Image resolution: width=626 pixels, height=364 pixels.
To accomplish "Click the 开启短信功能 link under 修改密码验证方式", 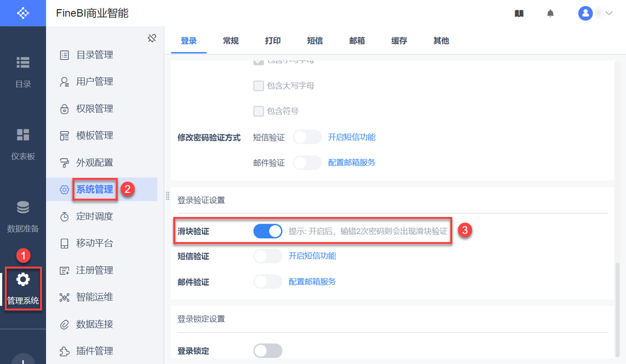I will coord(351,137).
